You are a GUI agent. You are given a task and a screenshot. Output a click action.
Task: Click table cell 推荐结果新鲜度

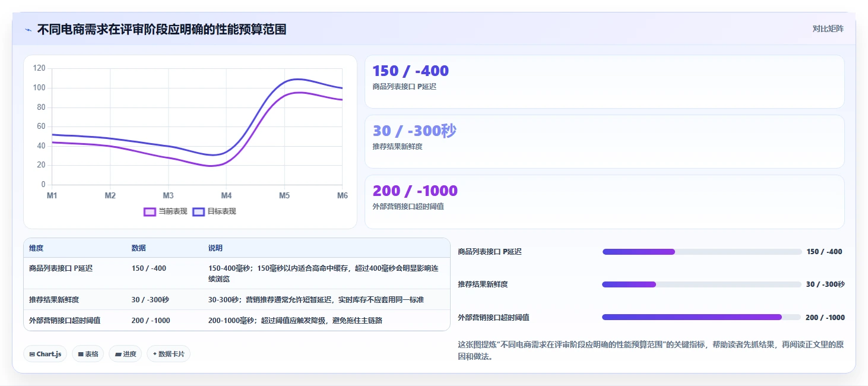pos(54,300)
